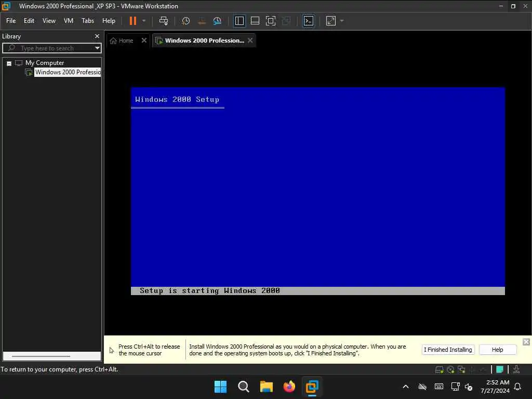Click the stretch guest display icon

[331, 21]
